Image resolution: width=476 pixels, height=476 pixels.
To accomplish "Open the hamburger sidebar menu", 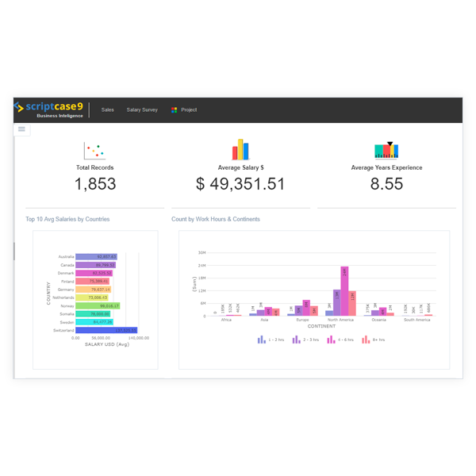I will coord(21,129).
